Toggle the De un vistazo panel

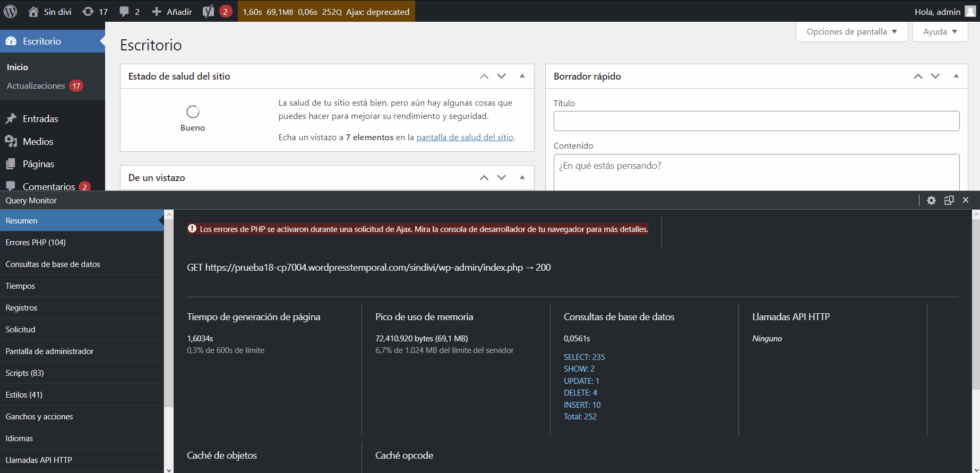(x=522, y=178)
